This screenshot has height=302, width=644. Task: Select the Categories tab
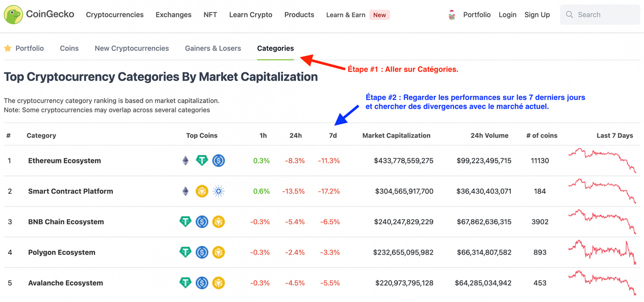click(x=276, y=48)
